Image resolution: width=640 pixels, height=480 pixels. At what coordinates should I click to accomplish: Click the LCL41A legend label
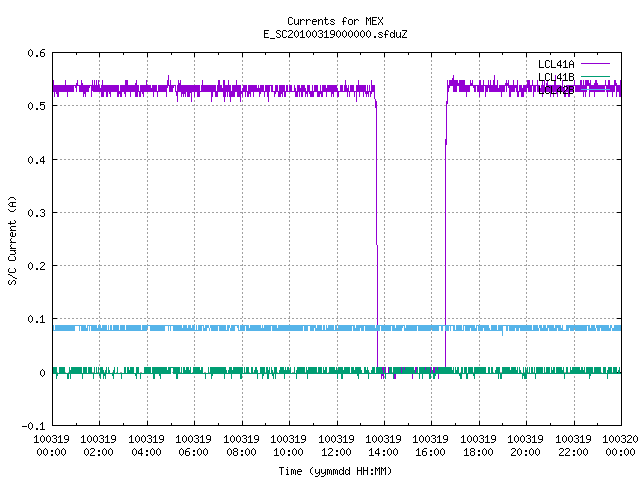(556, 64)
